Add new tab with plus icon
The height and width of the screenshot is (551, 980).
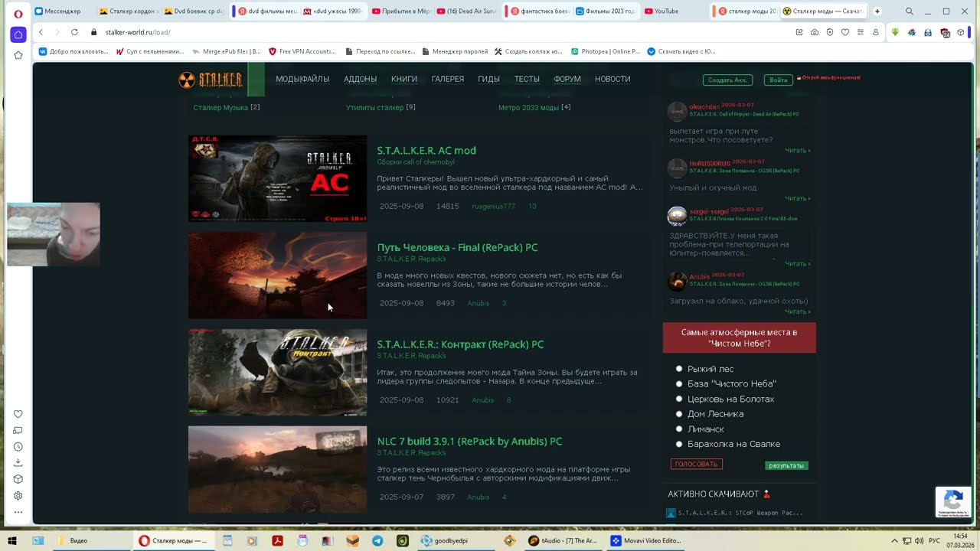coord(877,11)
